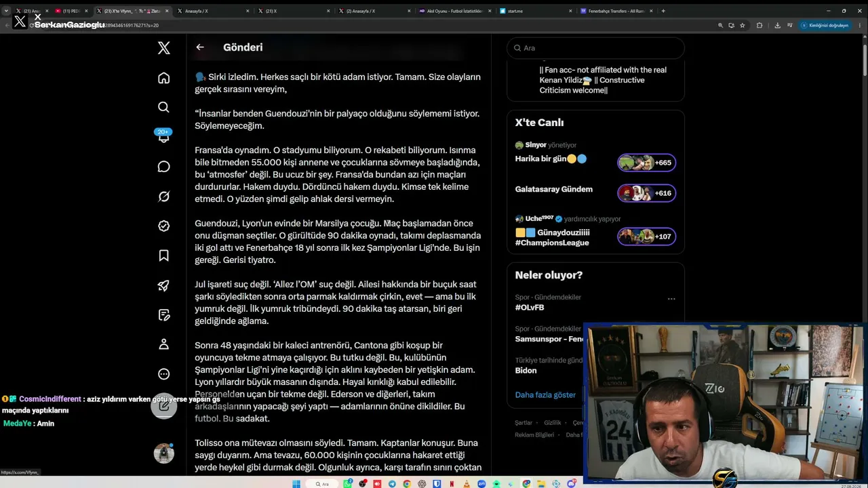Open the Şartlar footer link
This screenshot has width=868, height=488.
[x=524, y=423]
